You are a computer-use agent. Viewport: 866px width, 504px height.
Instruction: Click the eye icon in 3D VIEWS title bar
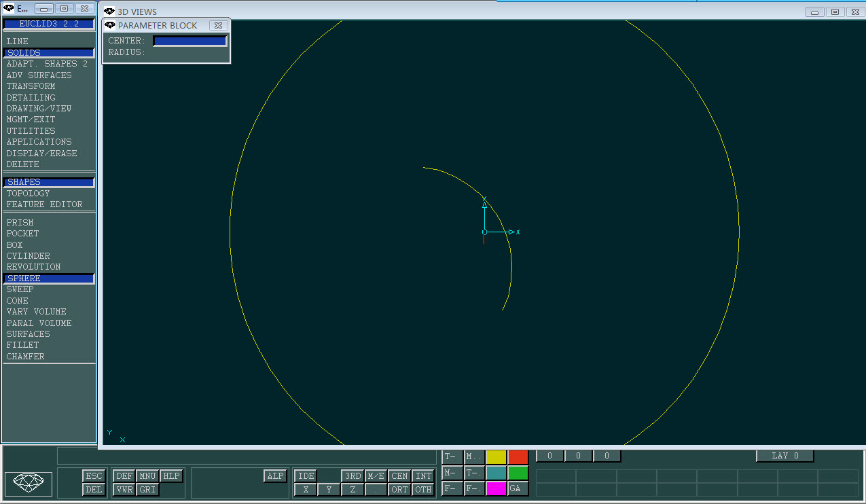109,12
